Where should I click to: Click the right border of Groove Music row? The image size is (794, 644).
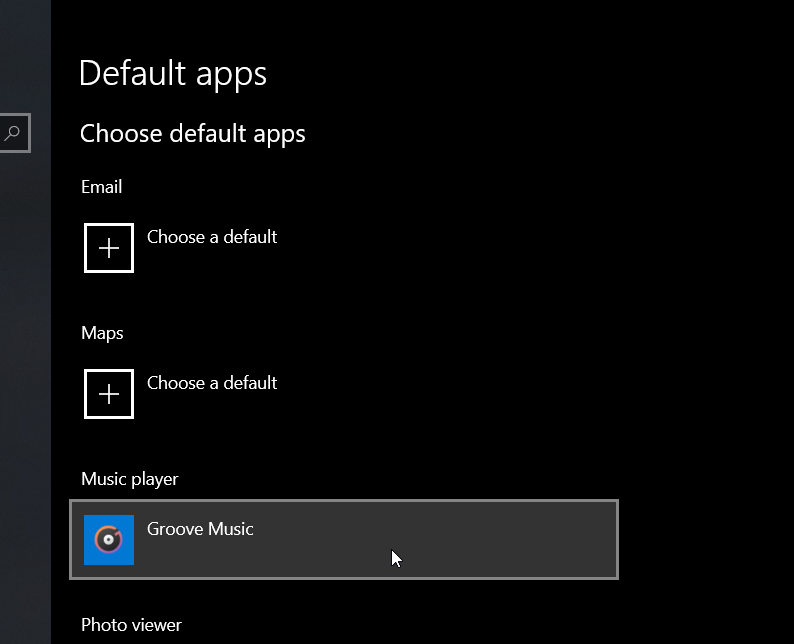pyautogui.click(x=617, y=540)
